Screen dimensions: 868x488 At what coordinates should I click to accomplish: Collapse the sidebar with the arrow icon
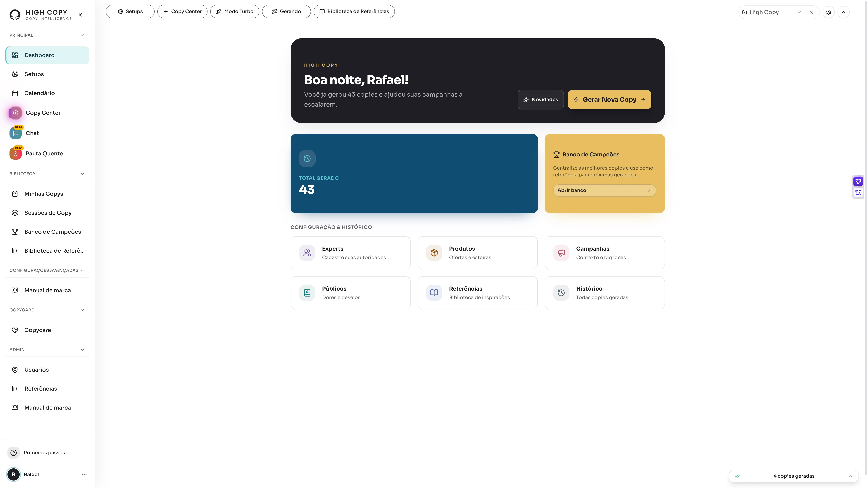point(80,15)
